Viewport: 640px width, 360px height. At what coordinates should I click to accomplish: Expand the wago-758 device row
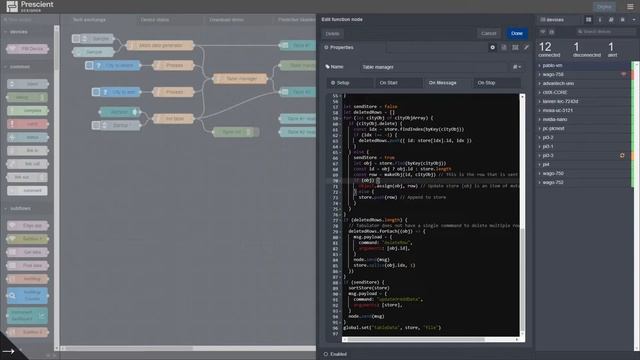[x=539, y=74]
